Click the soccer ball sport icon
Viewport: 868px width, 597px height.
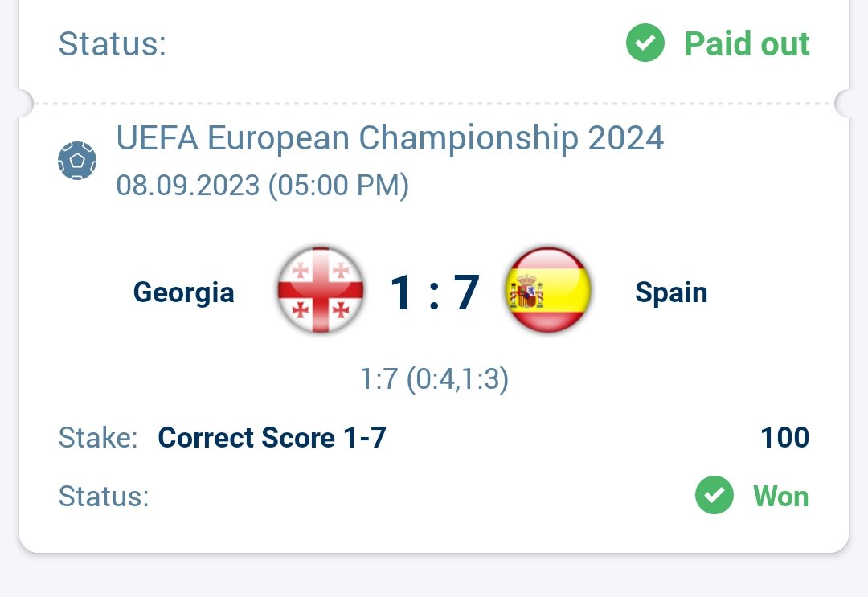(x=77, y=161)
